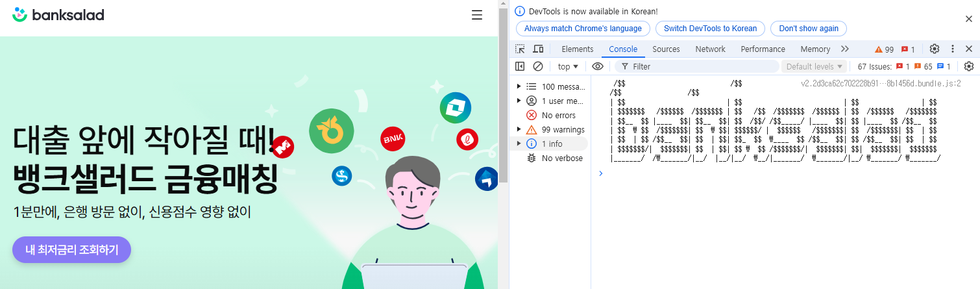980x289 pixels.
Task: Open the hamburger menu on banksalad page
Action: click(477, 15)
